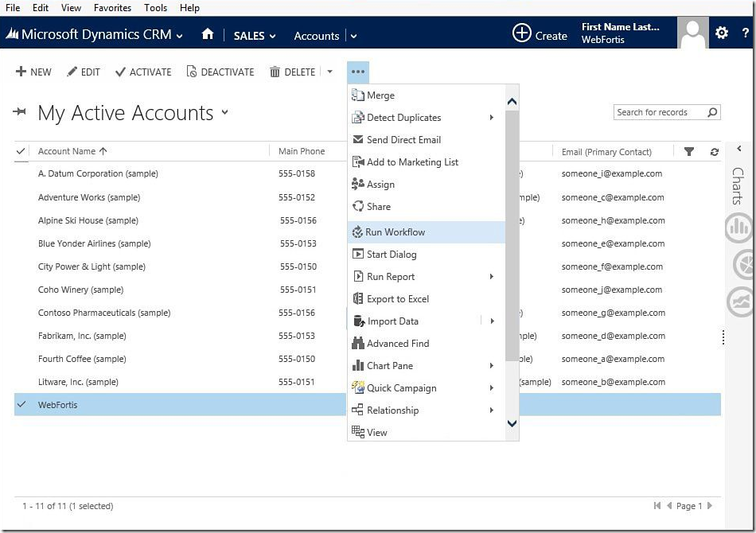Click the Email (Primary Contact) column header

click(606, 152)
